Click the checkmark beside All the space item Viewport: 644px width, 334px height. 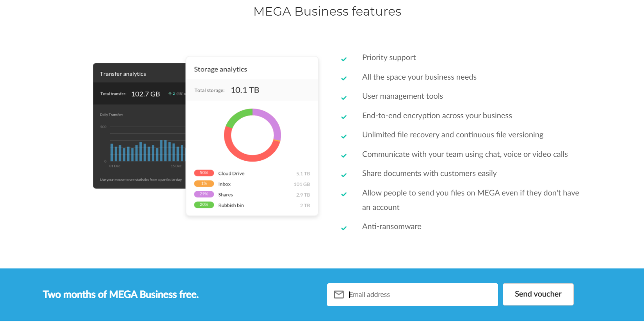[344, 78]
